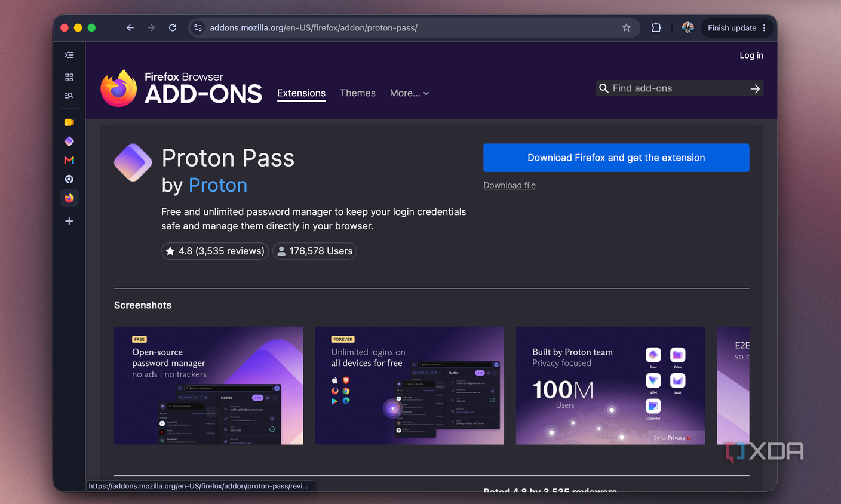Open the browser three-dot menu

(x=764, y=28)
